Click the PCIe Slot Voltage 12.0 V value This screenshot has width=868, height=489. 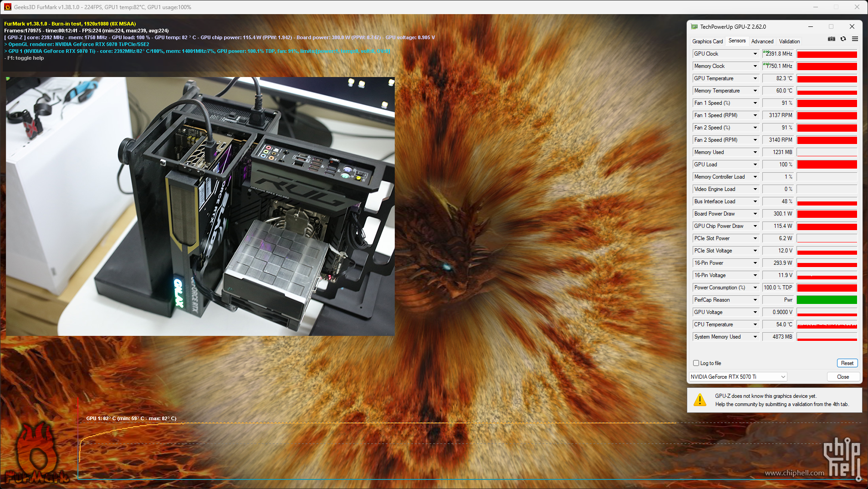[x=778, y=251]
